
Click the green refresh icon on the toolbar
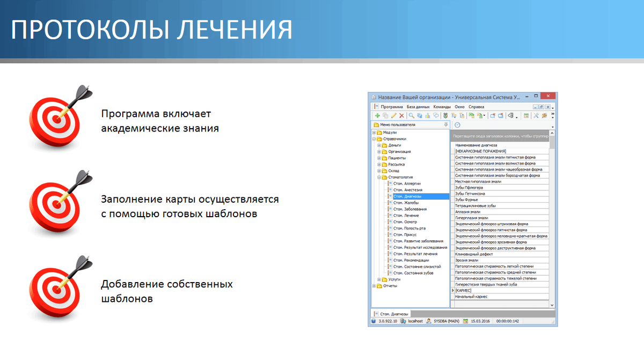point(420,116)
